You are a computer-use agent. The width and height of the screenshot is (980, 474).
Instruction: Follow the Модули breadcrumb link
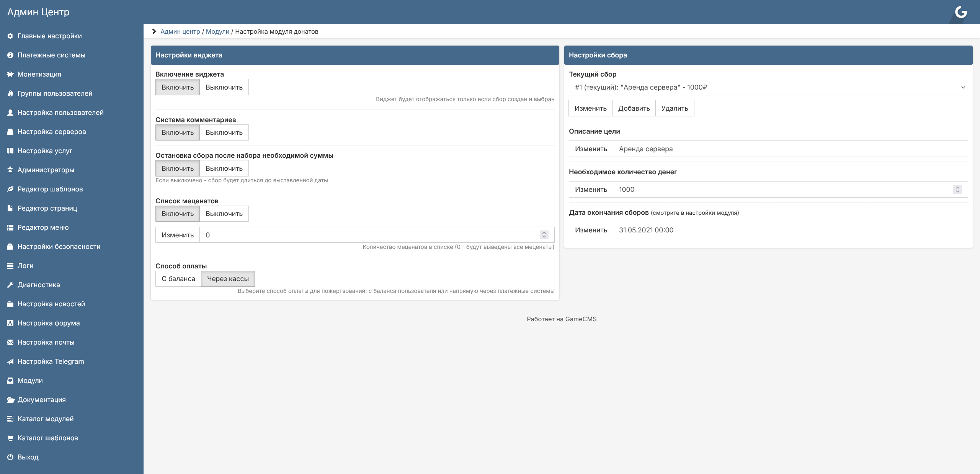[x=217, y=31]
